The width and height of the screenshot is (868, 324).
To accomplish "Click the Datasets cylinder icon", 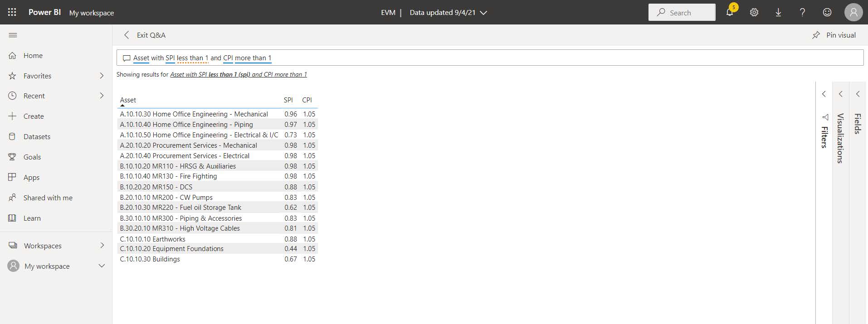I will pyautogui.click(x=12, y=136).
